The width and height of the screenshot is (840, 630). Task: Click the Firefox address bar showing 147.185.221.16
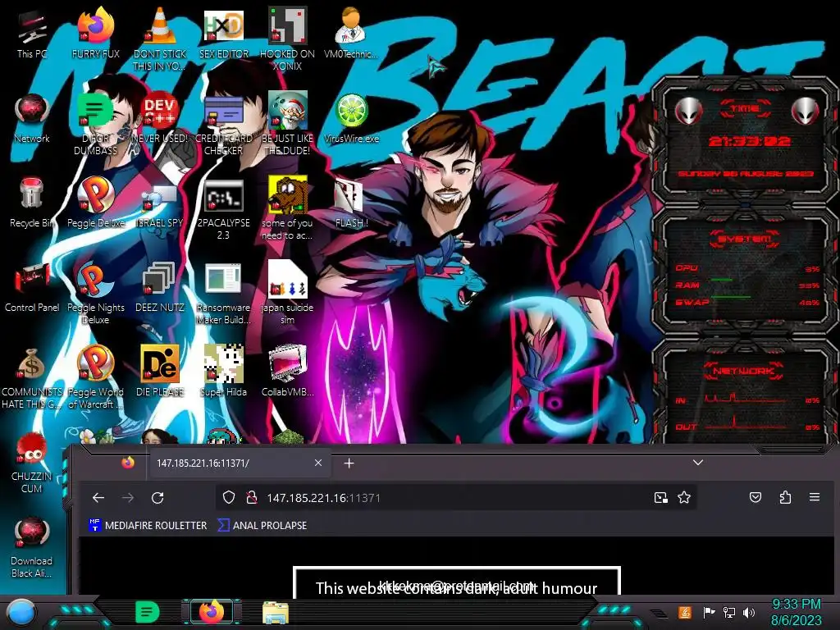tap(456, 498)
